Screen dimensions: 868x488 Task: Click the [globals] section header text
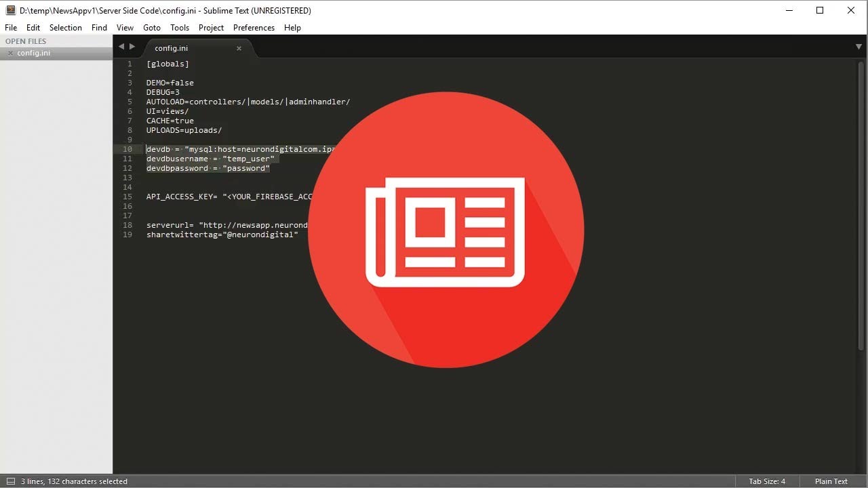167,64
